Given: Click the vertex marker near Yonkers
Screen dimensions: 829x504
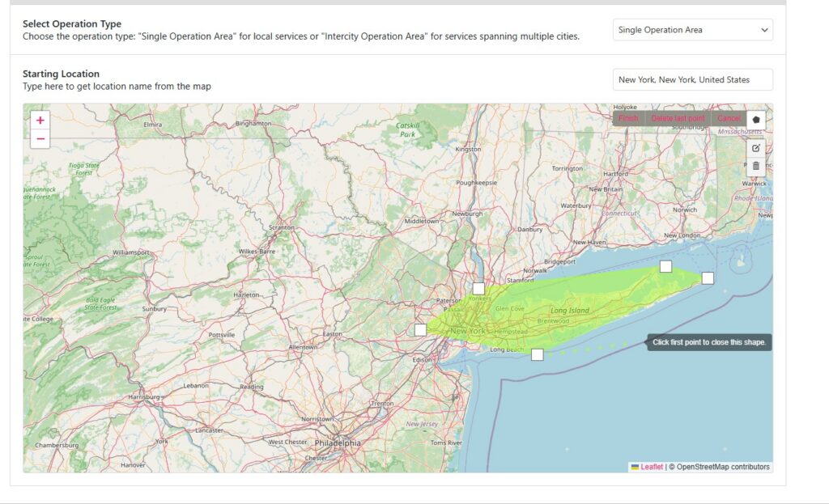Looking at the screenshot, I should [x=480, y=287].
